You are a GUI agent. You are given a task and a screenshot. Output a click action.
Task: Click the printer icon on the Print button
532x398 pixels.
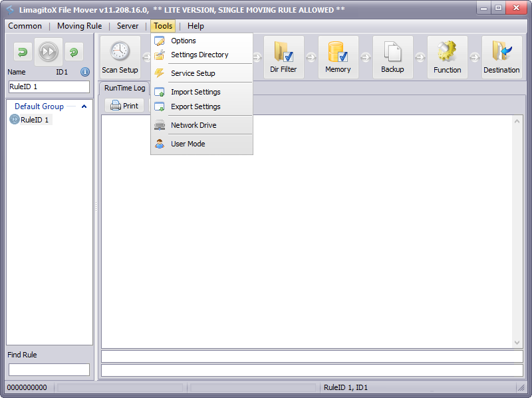116,106
